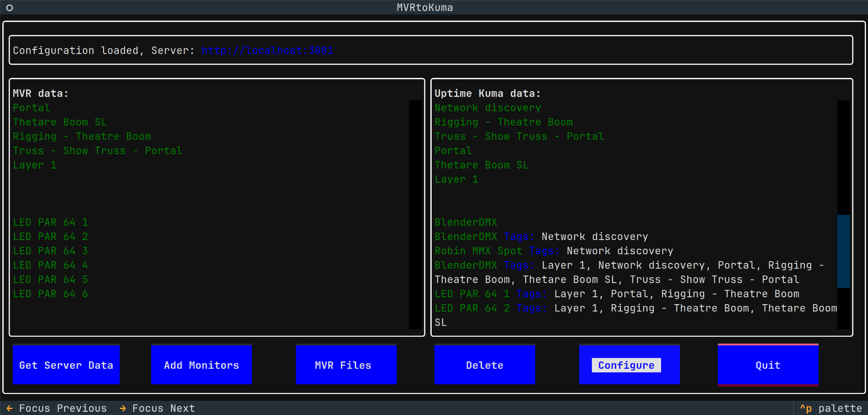Select Layer 1 in Uptime Kuma data
Screen dimensions: 868x415
[456, 179]
